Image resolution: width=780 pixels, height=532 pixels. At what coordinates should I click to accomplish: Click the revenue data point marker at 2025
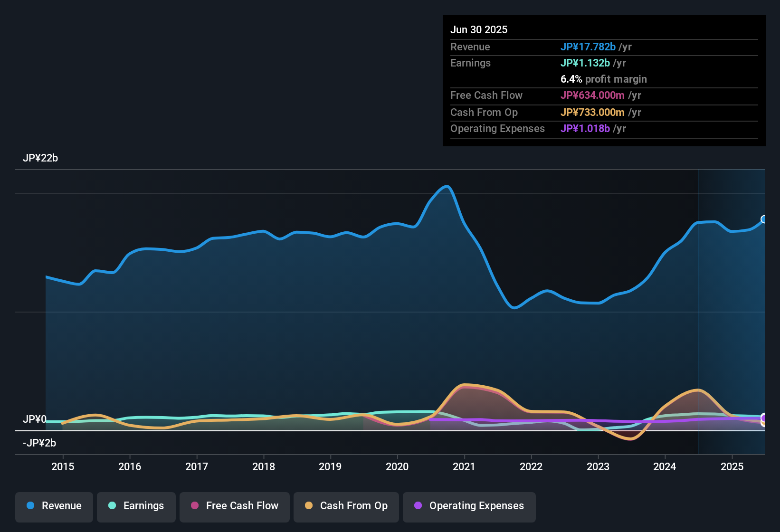[x=764, y=219]
